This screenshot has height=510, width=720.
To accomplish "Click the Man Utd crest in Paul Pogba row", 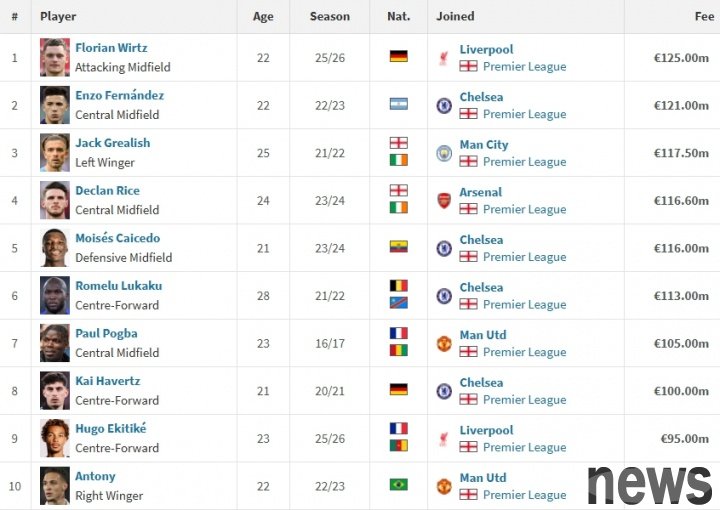I will (x=444, y=343).
